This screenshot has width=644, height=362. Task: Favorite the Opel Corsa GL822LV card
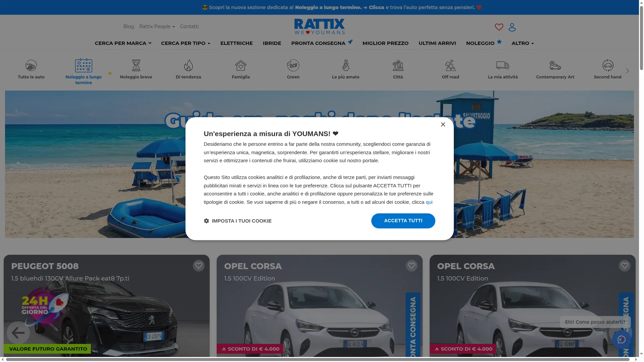[412, 266]
